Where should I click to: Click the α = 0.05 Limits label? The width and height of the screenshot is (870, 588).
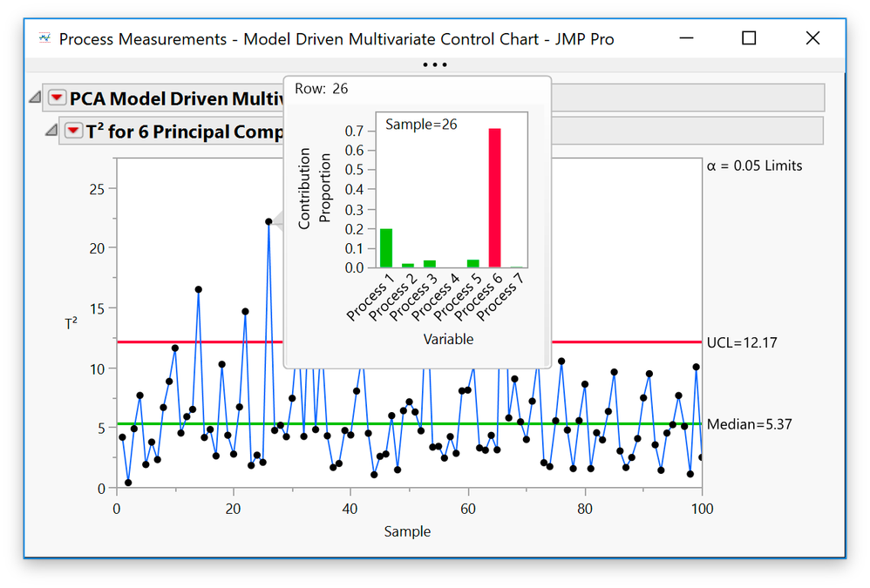(x=755, y=166)
